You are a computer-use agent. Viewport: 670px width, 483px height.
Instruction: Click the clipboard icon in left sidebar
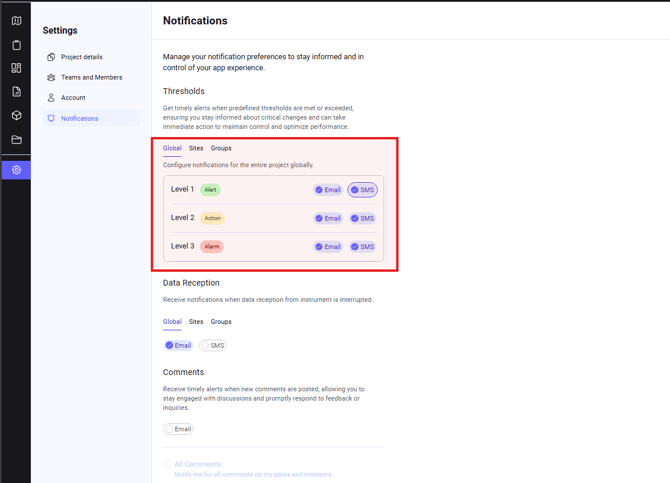click(x=16, y=45)
